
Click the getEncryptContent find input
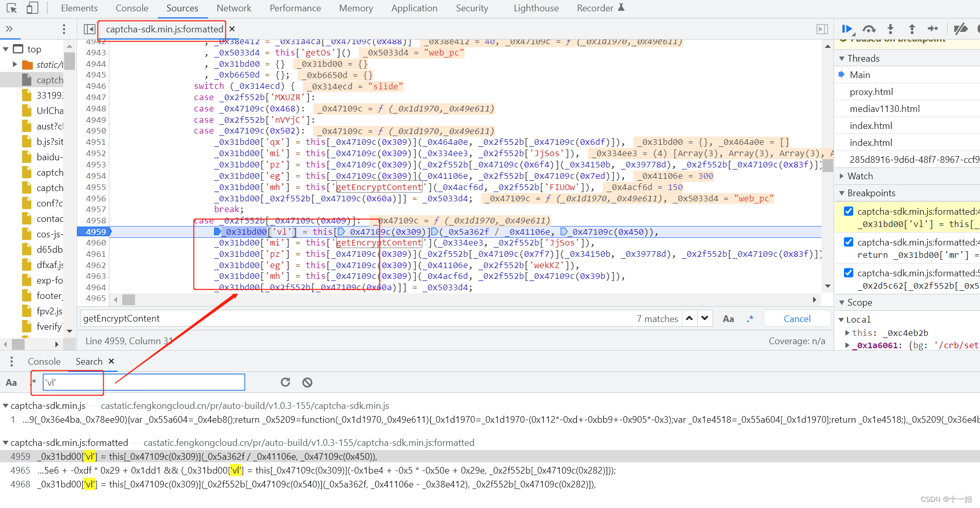pos(357,318)
